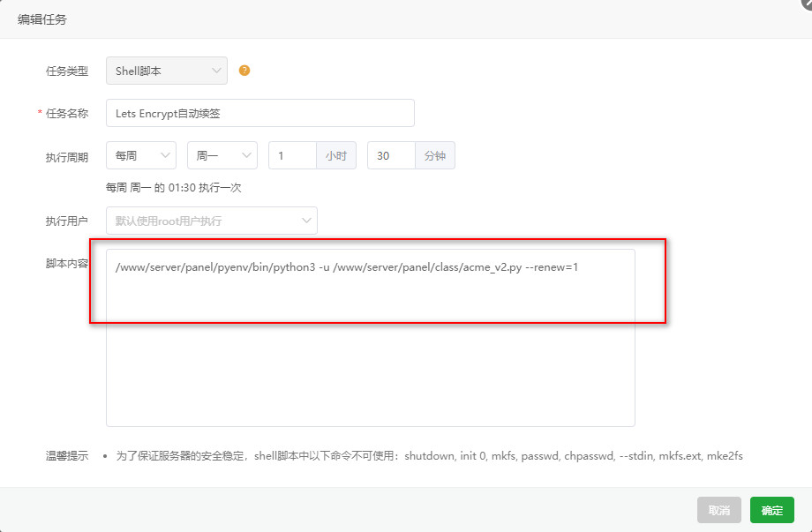Focus the minute input showing 30
Viewport: 812px width, 532px height.
coord(391,155)
